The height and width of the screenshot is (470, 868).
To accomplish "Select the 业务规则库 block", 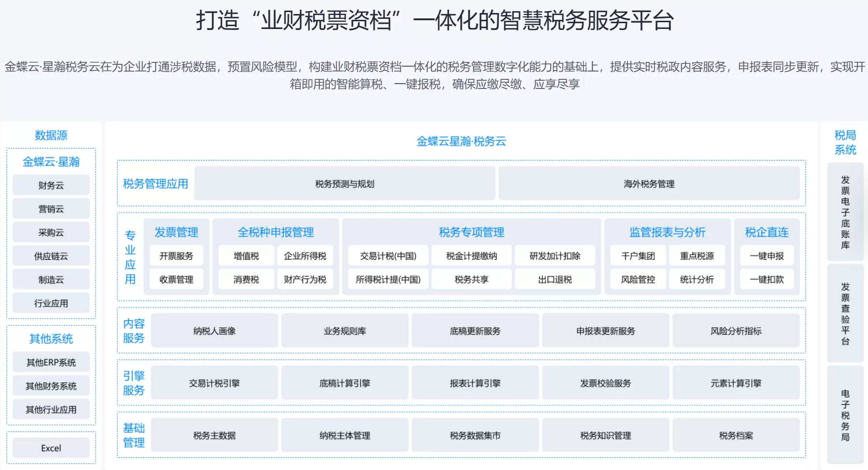I will (345, 331).
